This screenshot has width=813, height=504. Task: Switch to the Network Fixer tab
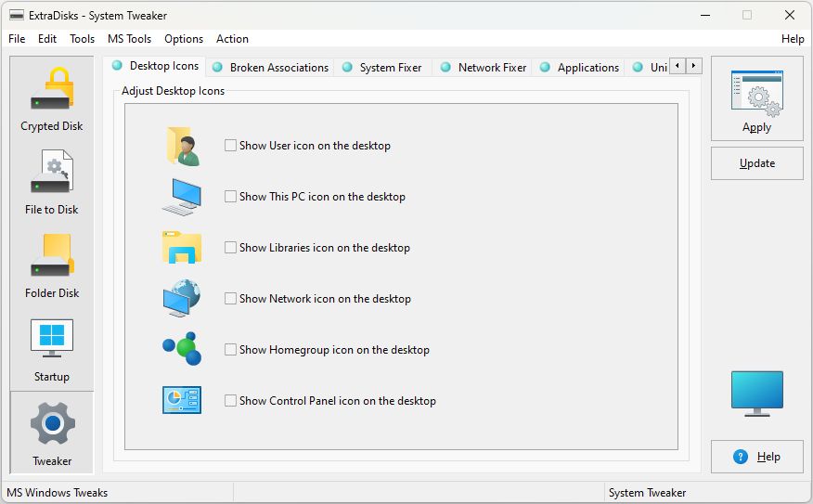[x=492, y=68]
